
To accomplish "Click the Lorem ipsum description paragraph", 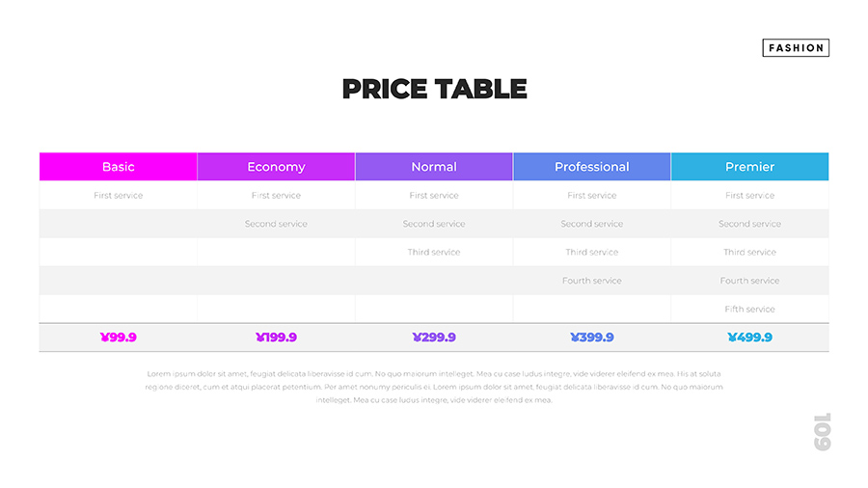I will 434,386.
